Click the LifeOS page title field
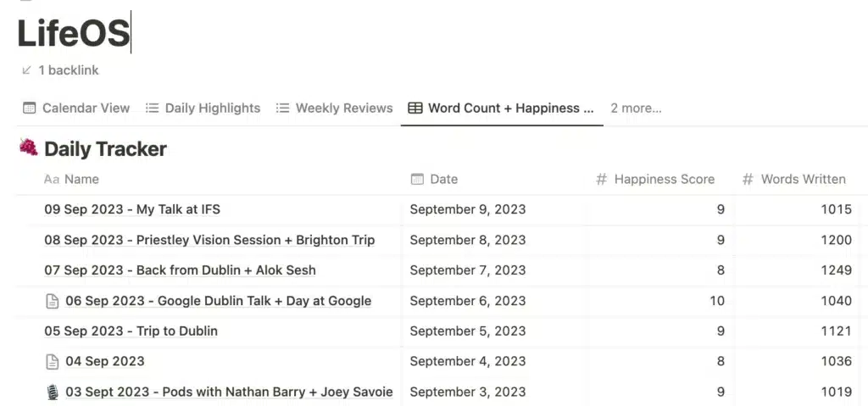 point(74,33)
